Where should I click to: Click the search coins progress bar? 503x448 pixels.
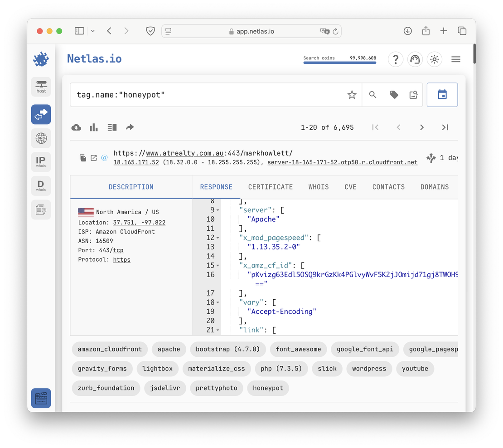339,63
